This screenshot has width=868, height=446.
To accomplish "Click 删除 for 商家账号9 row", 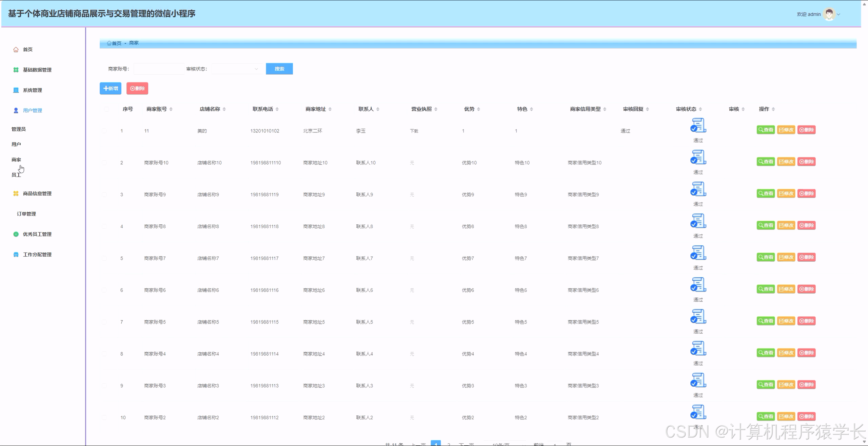I will click(x=806, y=194).
